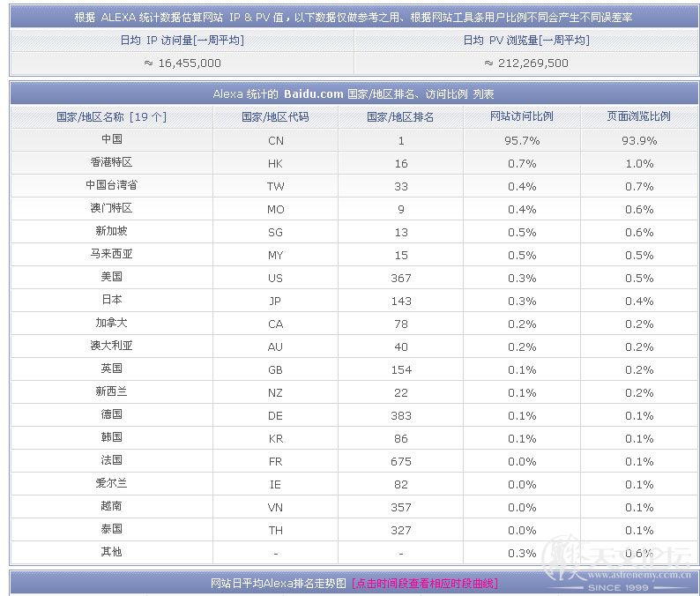Click the rank 154 cell for GB
The height and width of the screenshot is (596, 700).
(401, 370)
